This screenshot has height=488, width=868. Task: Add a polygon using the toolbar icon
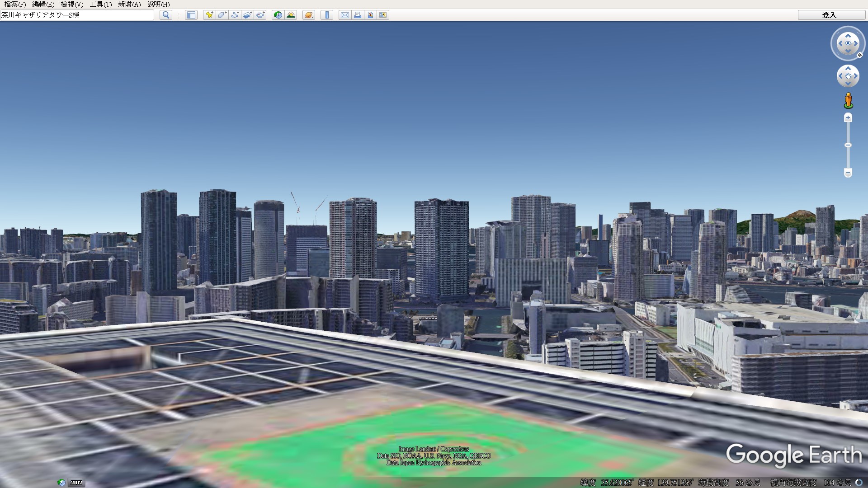[222, 15]
